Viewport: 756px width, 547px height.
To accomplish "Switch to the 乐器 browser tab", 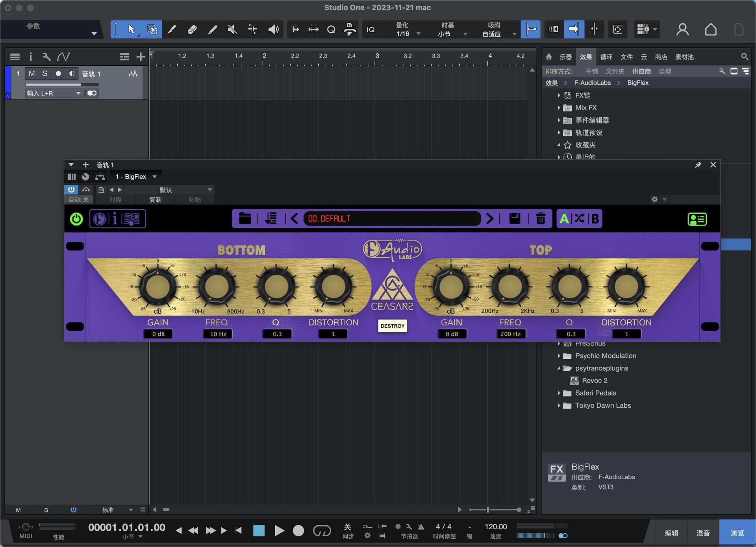I will click(566, 57).
